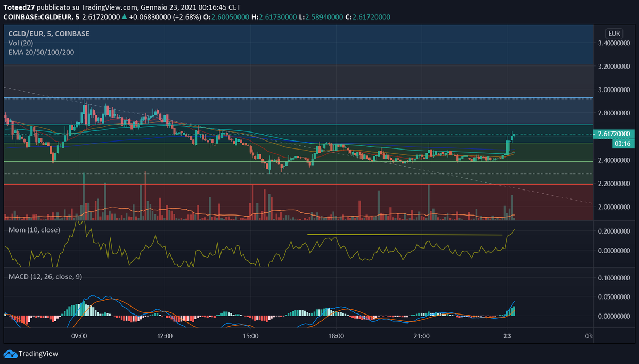Screen dimensions: 639x364
Task: Click the Toteed27 publisher name
Action: tap(18, 7)
